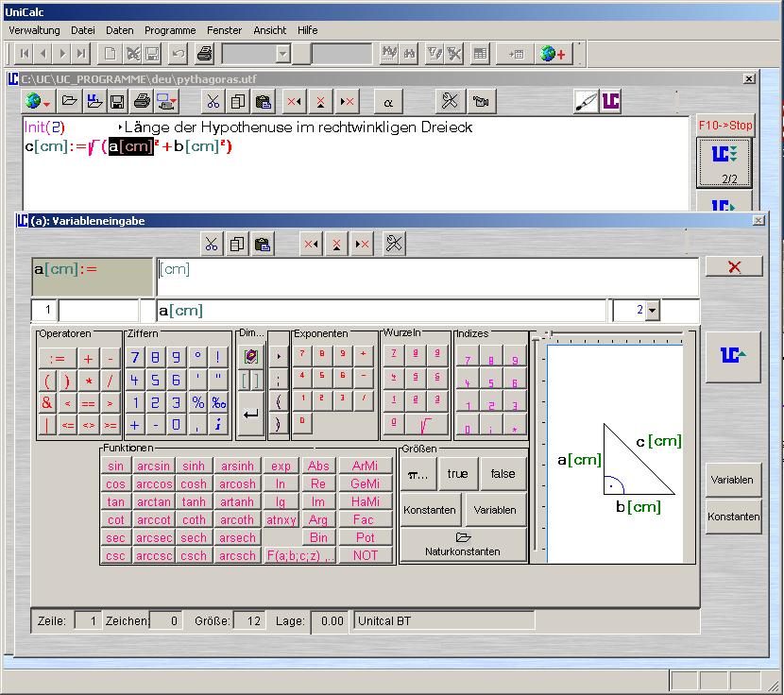The image size is (784, 695).
Task: Click the paste icon in Variableneingabe toolbar
Action: [x=262, y=244]
